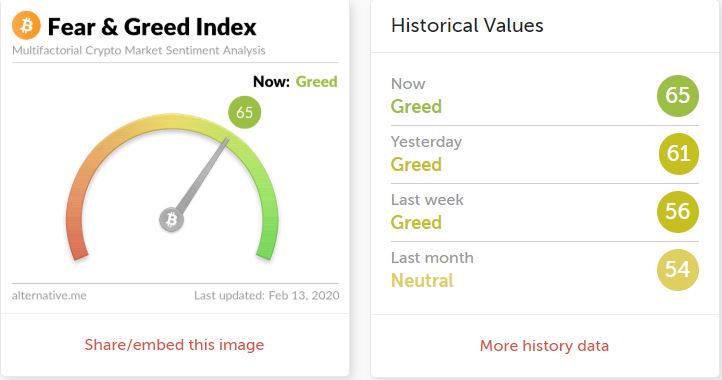The height and width of the screenshot is (380, 722).
Task: Click the Yesterday value 61 circle
Action: [678, 154]
